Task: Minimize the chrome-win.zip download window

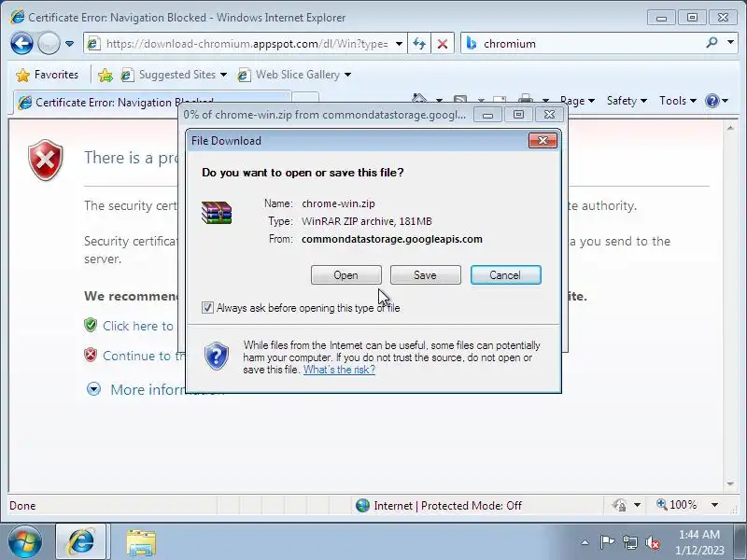Action: pyautogui.click(x=487, y=115)
